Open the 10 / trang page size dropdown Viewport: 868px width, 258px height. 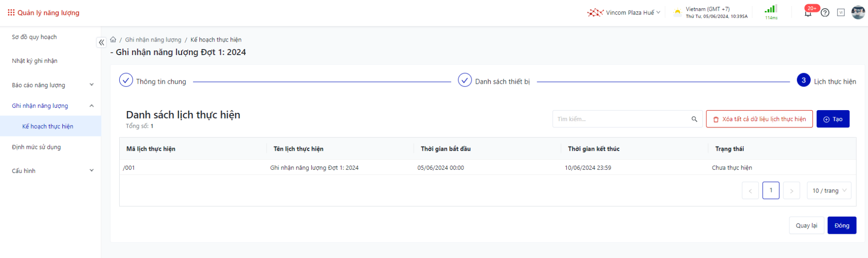click(x=828, y=191)
